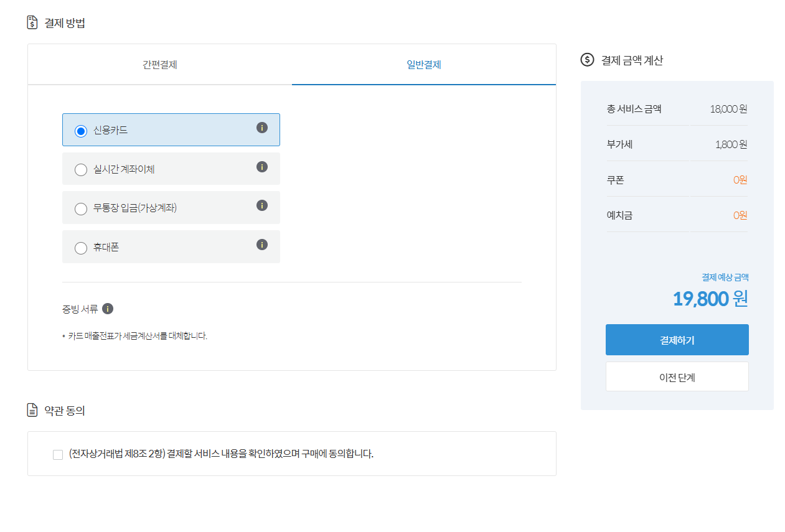Screen dimensions: 785x532
Task: Select the 휴대폰 payment method
Action: point(80,248)
